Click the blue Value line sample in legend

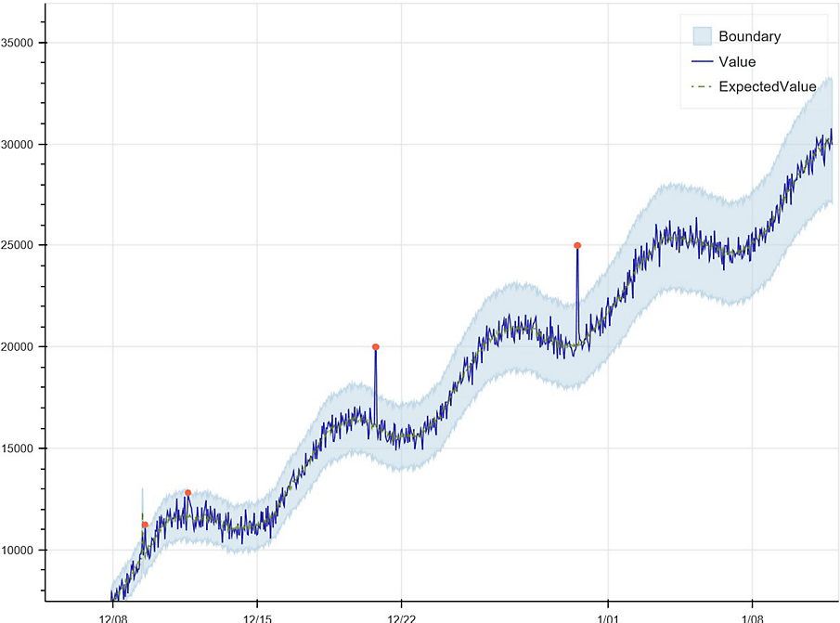tap(702, 62)
